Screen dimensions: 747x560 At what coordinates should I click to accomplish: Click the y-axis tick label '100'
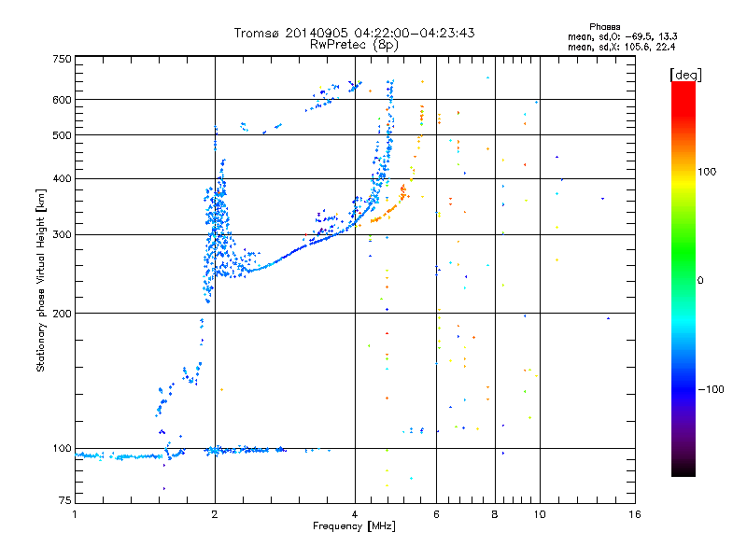(x=62, y=449)
